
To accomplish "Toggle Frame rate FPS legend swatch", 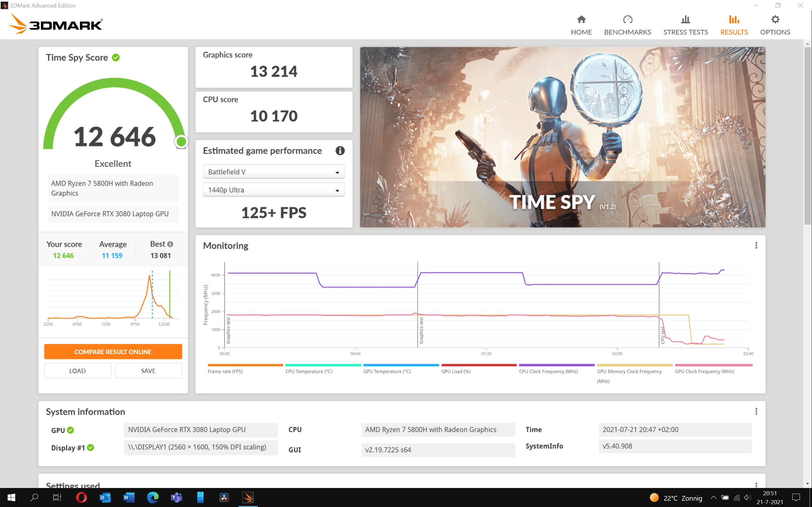I will [245, 365].
